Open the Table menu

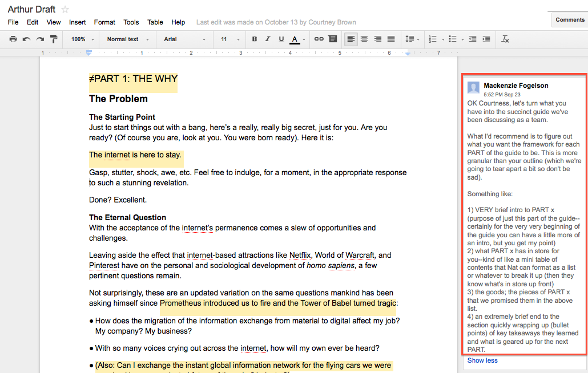click(x=155, y=22)
